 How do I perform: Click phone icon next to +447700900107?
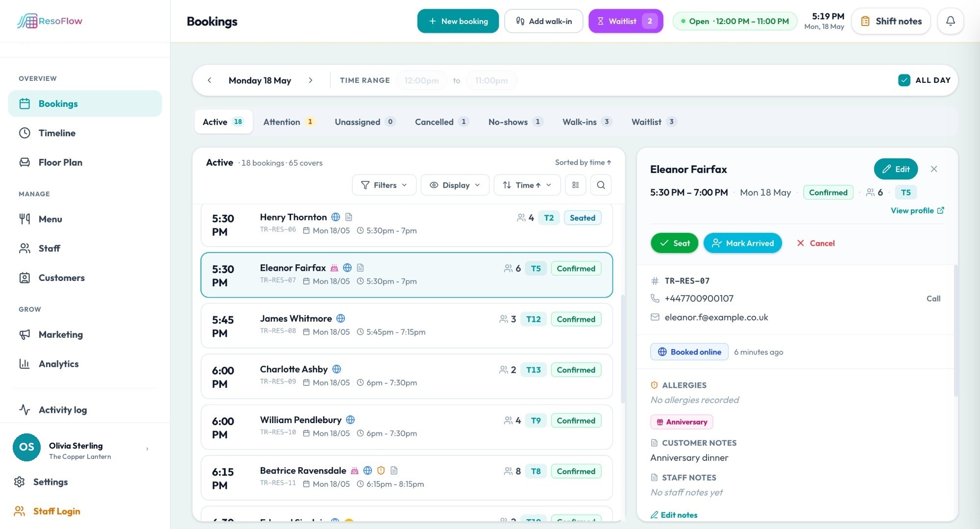pyautogui.click(x=655, y=298)
